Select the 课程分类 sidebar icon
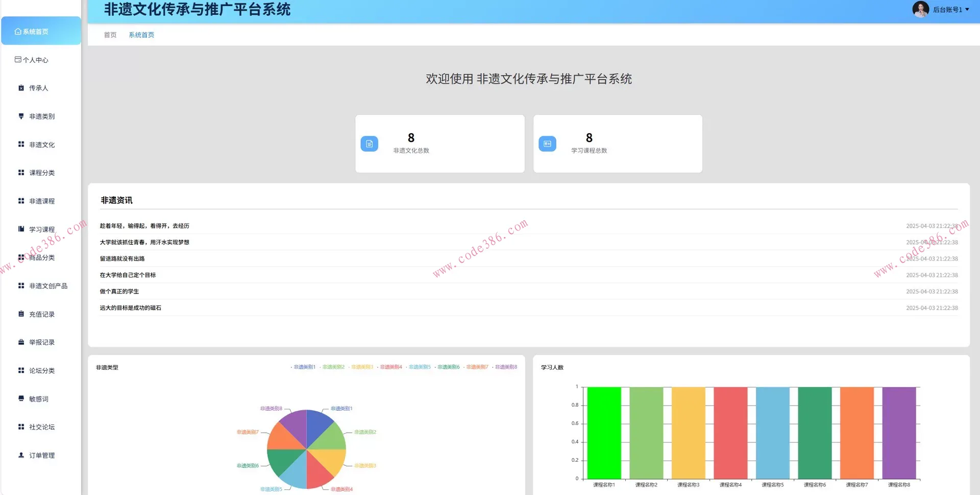The height and width of the screenshot is (495, 980). coord(20,173)
